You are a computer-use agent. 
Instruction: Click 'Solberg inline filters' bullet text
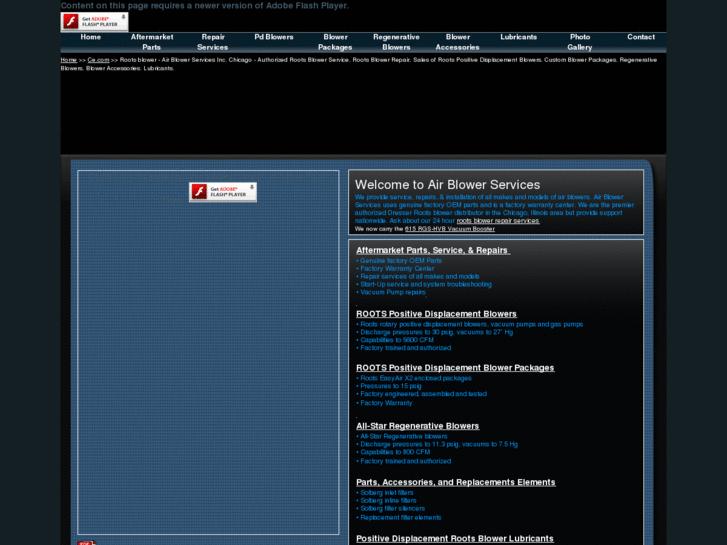click(x=389, y=500)
